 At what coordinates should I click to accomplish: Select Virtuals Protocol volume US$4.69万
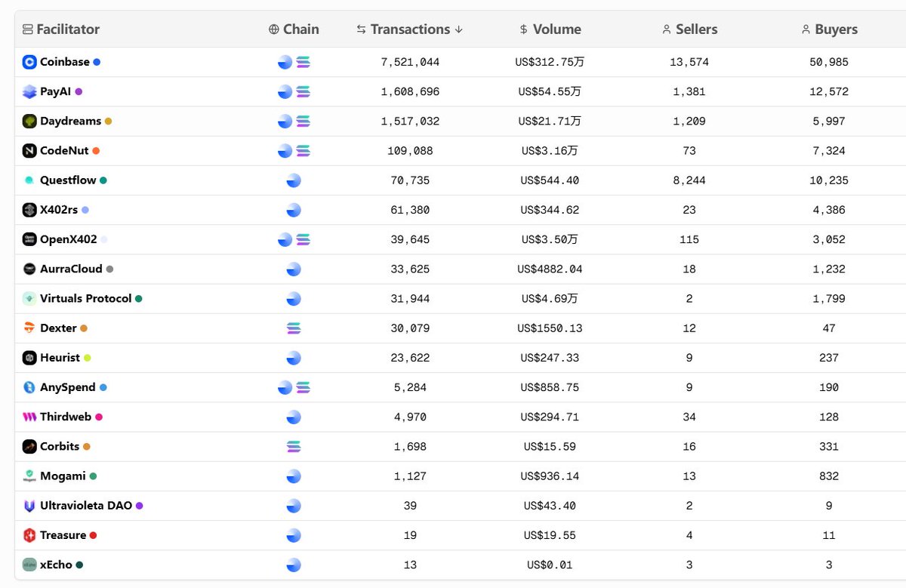(550, 298)
